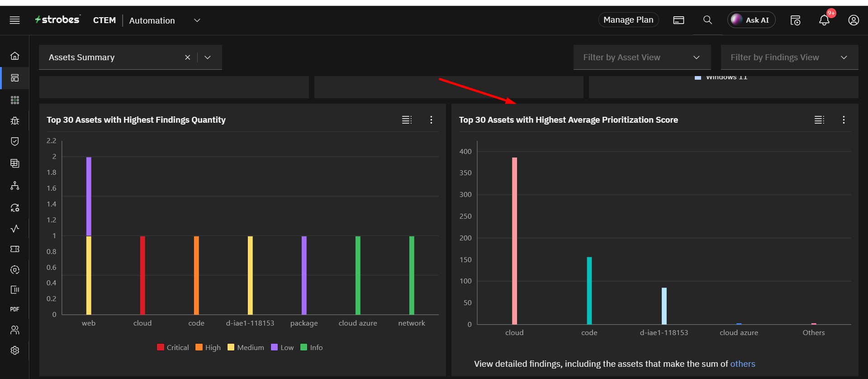This screenshot has height=379, width=868.
Task: Open the bug findings sidebar icon
Action: pos(15,120)
